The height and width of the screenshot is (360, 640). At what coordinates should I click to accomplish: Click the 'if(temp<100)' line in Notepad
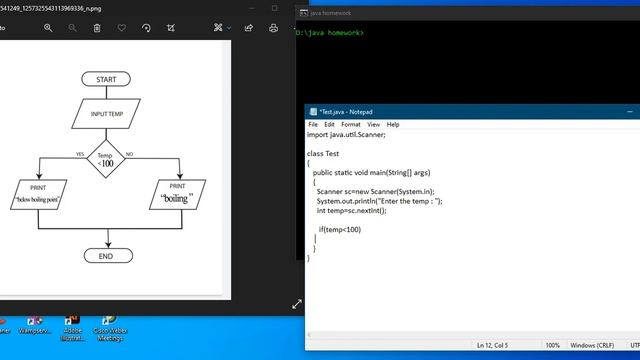coord(340,229)
